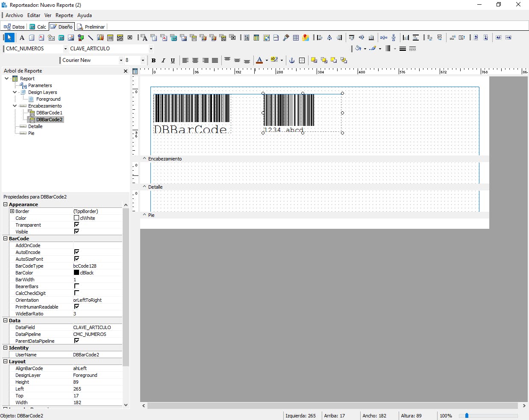
Task: Toggle the Transparent property checkbox
Action: (76, 225)
